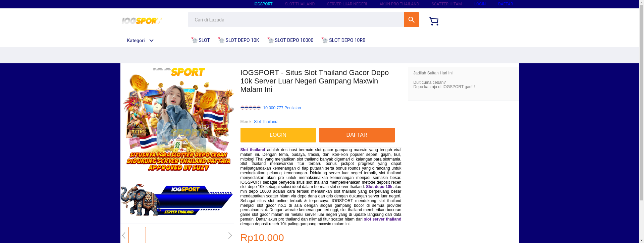Open the 10.000.777 Penilaian reviews link
Viewport: 644px width, 243px height.
[282, 108]
